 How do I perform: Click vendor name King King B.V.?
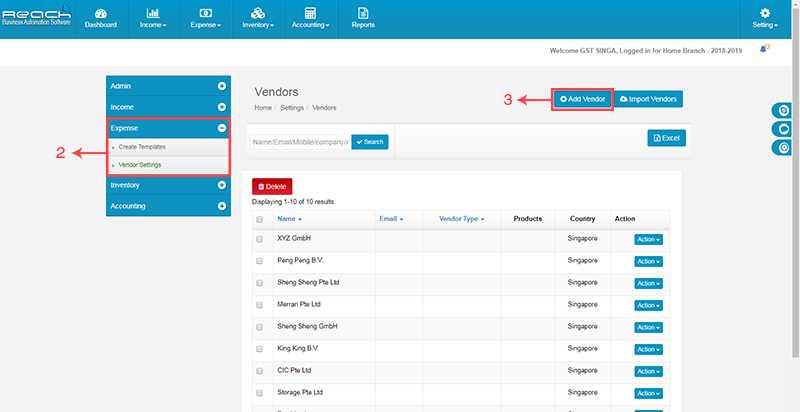[x=298, y=348]
